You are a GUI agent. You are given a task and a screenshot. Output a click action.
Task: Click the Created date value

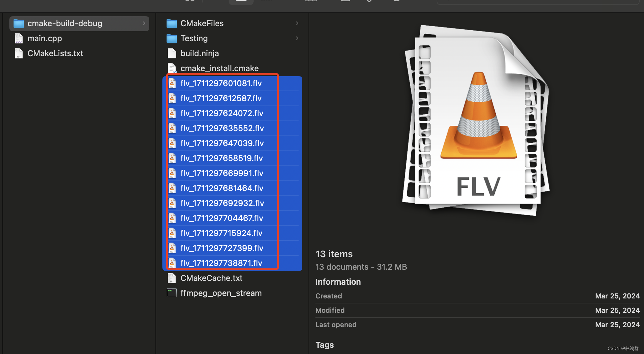617,296
